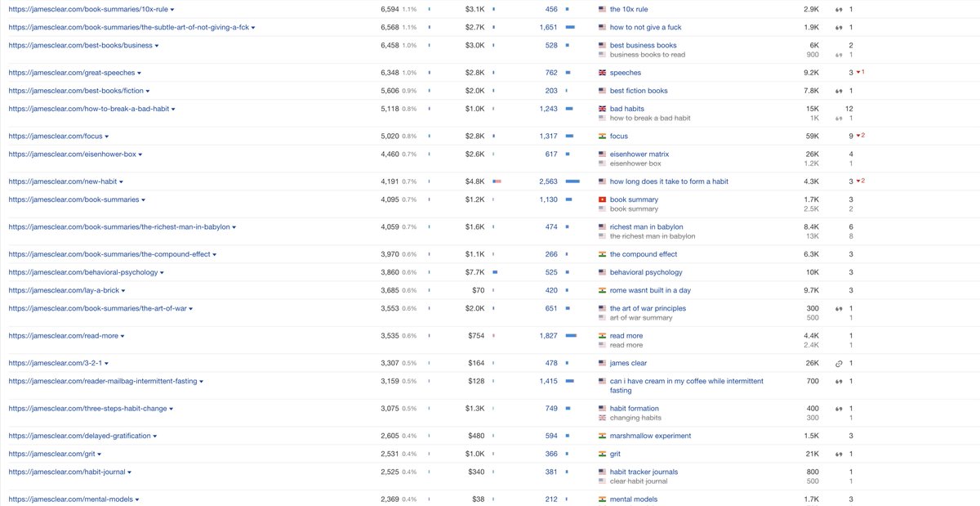980x506 pixels.
Task: Expand caret next to read-more URL
Action: [x=122, y=336]
